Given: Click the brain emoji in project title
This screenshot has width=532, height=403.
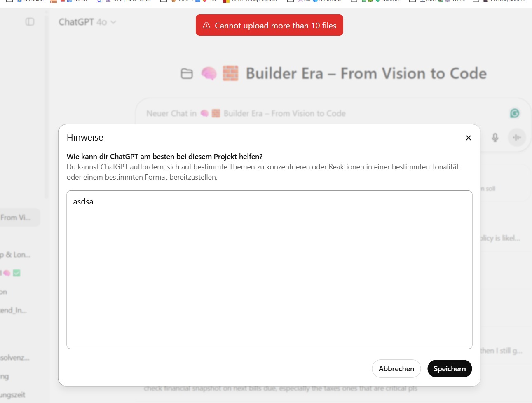Looking at the screenshot, I should 209,74.
